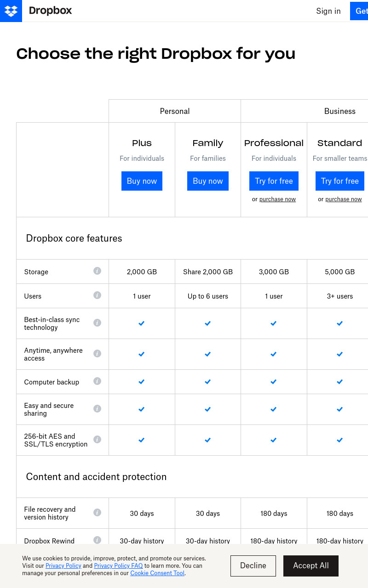Click the Up to 6 users cell
The image size is (368, 588).
click(208, 296)
